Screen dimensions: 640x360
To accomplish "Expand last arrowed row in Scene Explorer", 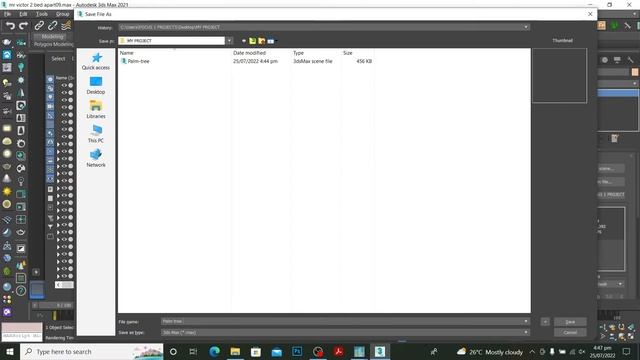I will coord(58,276).
